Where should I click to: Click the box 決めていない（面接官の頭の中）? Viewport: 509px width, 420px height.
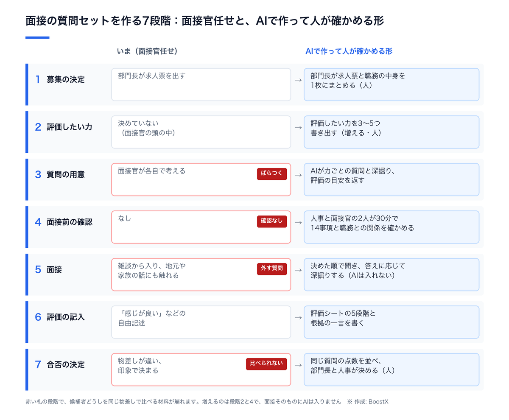201,132
